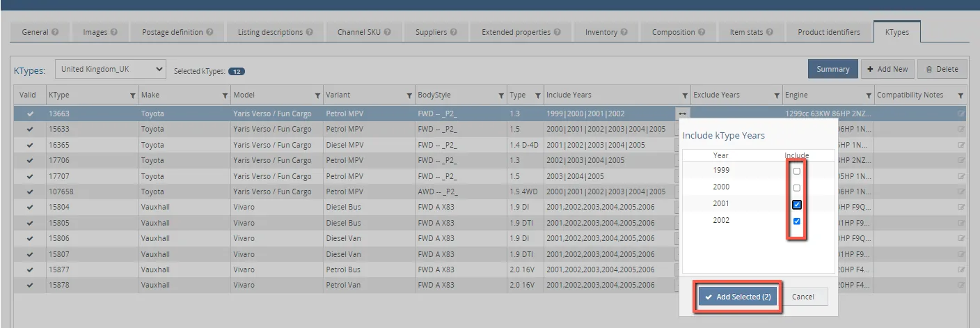
Task: Open help icon beside General tab
Action: point(55,32)
